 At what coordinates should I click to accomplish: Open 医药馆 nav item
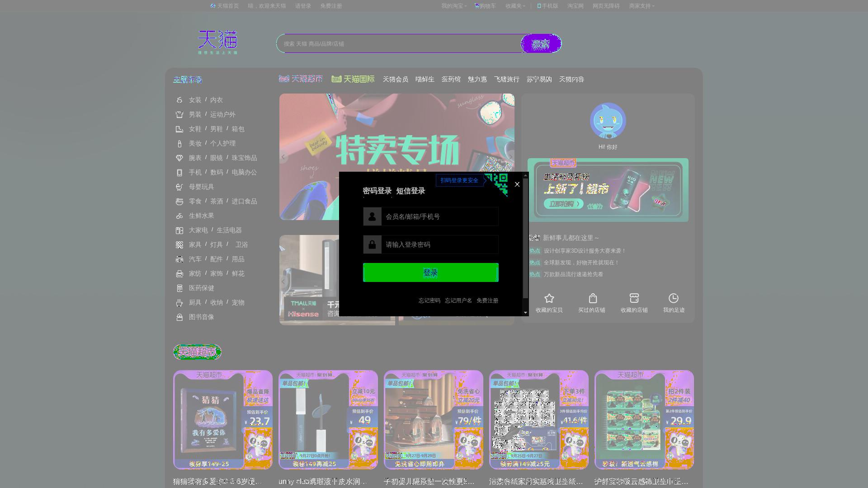(451, 79)
